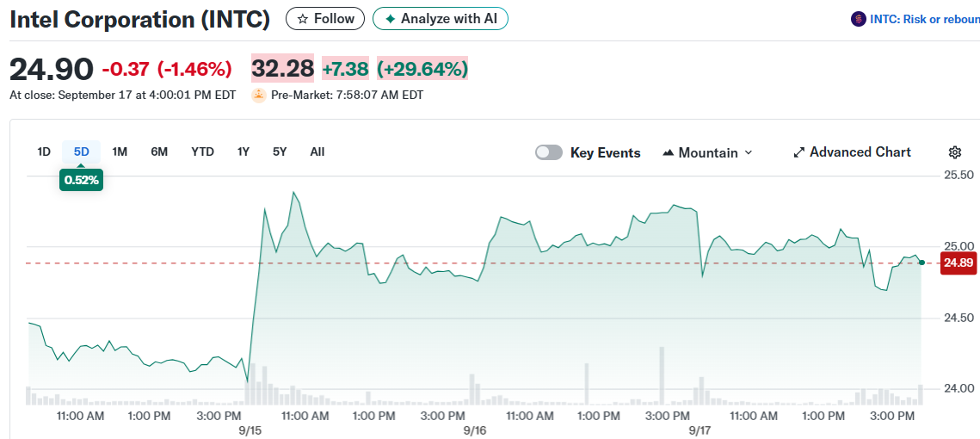
Task: Click the 25.50 y-axis label
Action: [958, 174]
